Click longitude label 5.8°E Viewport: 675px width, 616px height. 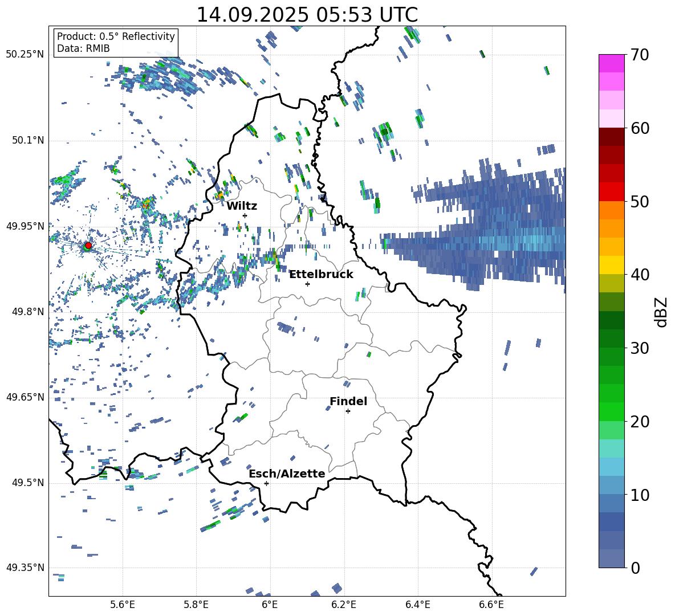[x=196, y=605]
